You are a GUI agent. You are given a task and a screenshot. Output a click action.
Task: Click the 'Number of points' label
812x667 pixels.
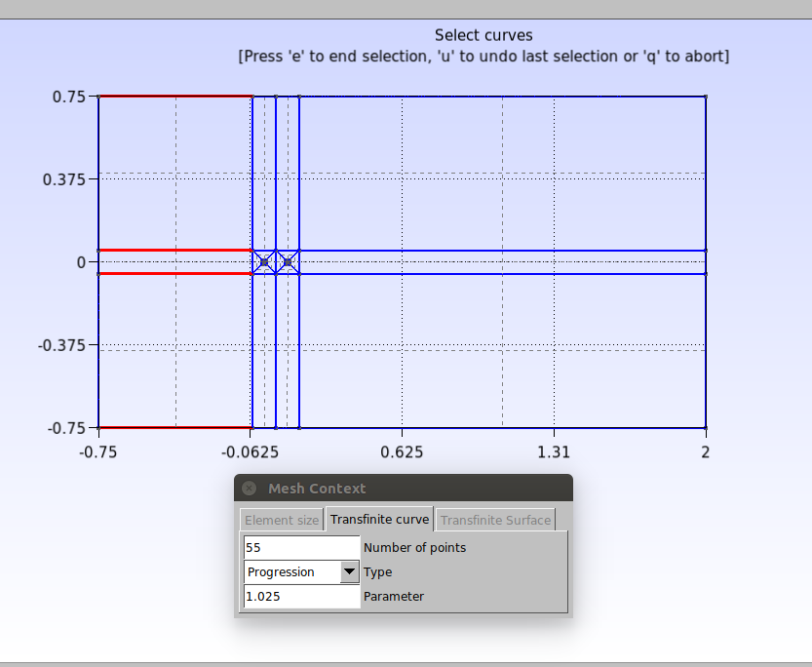415,547
